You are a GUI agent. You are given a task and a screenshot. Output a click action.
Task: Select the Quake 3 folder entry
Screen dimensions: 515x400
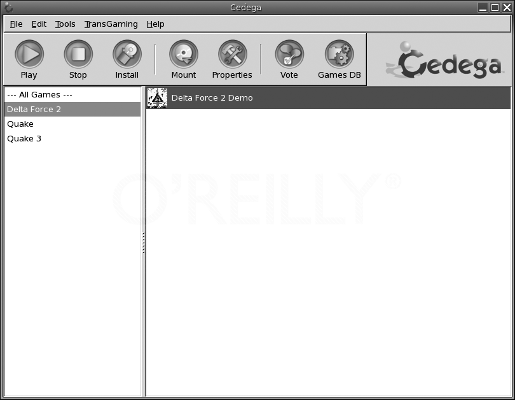point(73,139)
